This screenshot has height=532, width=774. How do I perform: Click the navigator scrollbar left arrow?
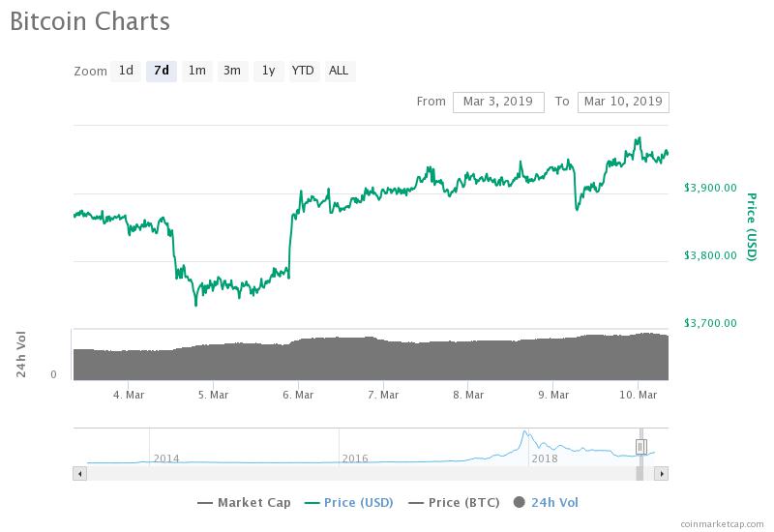(x=80, y=474)
